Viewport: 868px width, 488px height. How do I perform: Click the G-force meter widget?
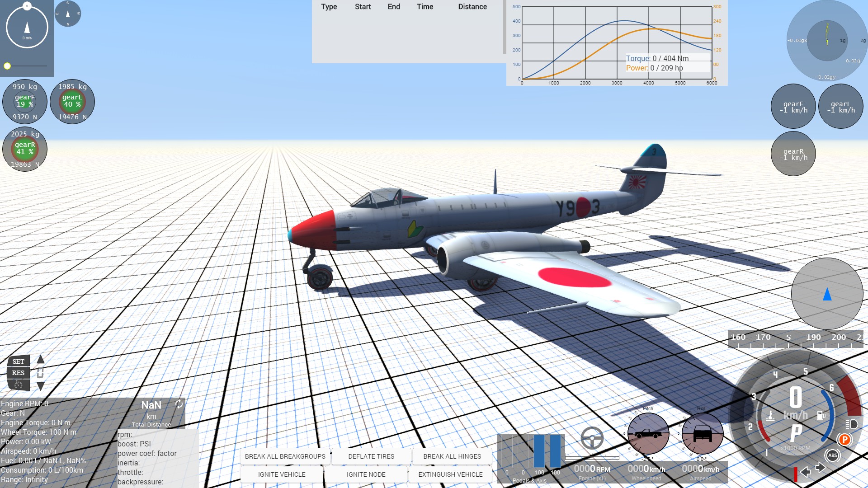click(827, 41)
